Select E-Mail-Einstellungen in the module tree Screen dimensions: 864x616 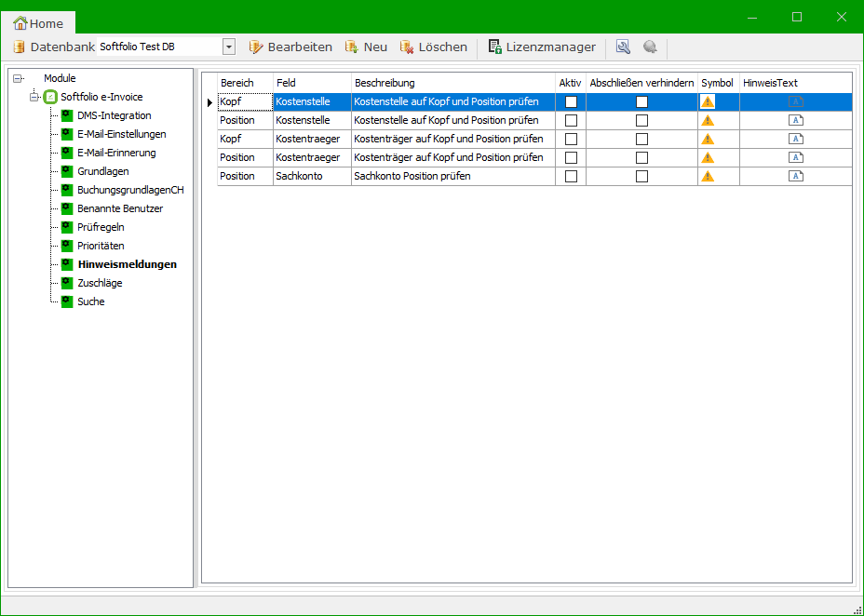pyautogui.click(x=121, y=134)
